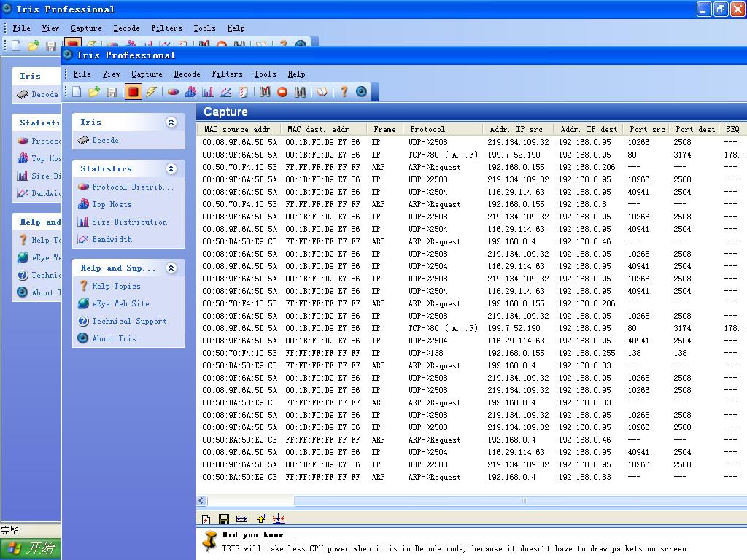This screenshot has height=560, width=747.
Task: Click the red Stop capture toolbar button
Action: point(133,92)
